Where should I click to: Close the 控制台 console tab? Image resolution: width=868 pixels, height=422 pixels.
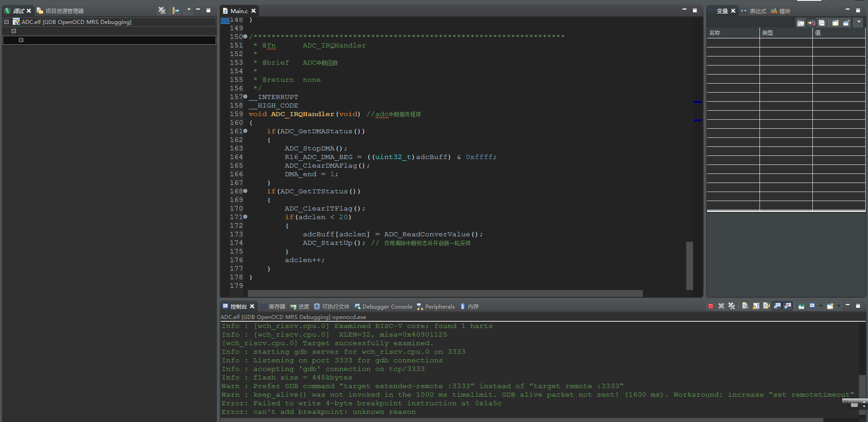(x=252, y=306)
